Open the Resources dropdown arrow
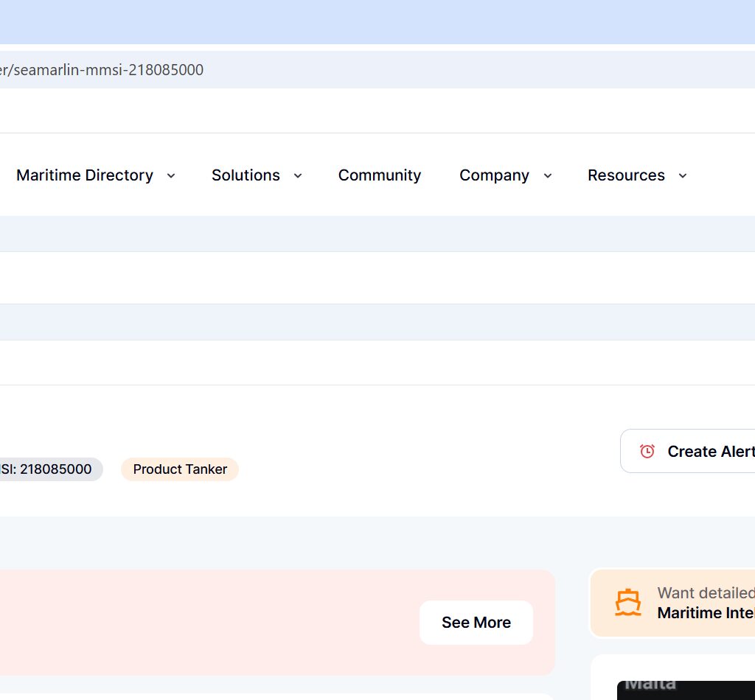Viewport: 755px width, 700px height. point(682,175)
